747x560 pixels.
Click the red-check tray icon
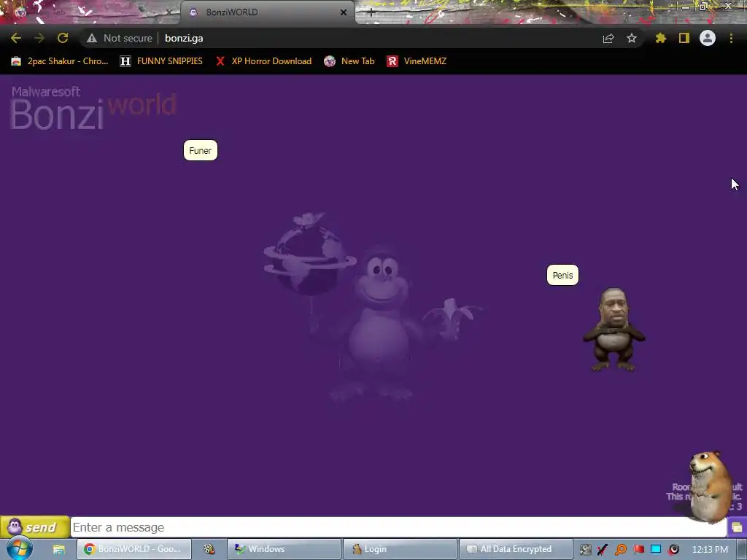pyautogui.click(x=603, y=550)
